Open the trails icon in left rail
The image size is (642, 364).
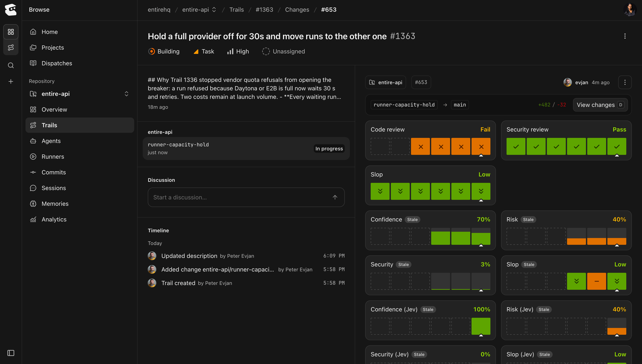point(11,48)
